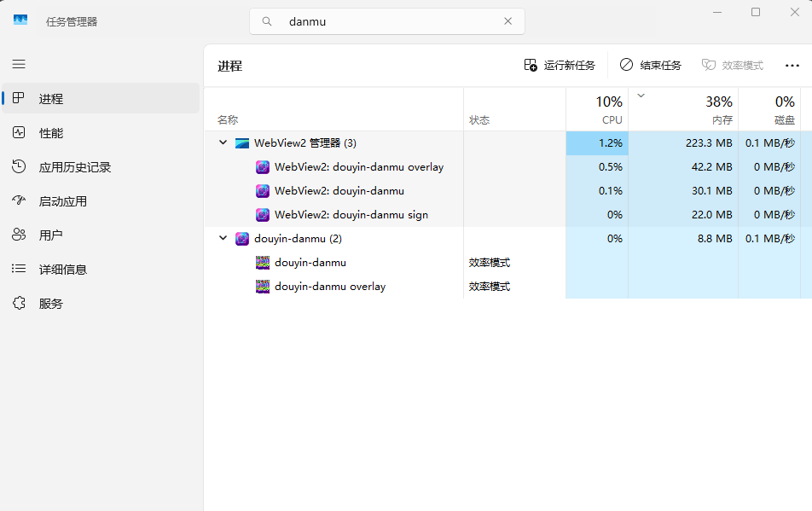The width and height of the screenshot is (812, 511).
Task: Focus the search box containing danmu
Action: [387, 21]
